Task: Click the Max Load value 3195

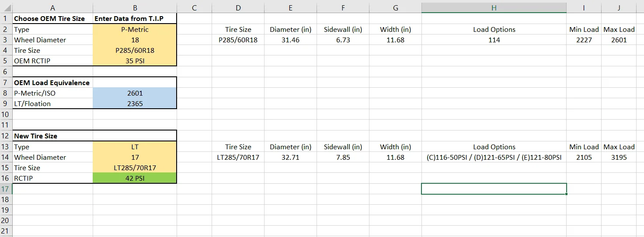Action: click(x=619, y=158)
